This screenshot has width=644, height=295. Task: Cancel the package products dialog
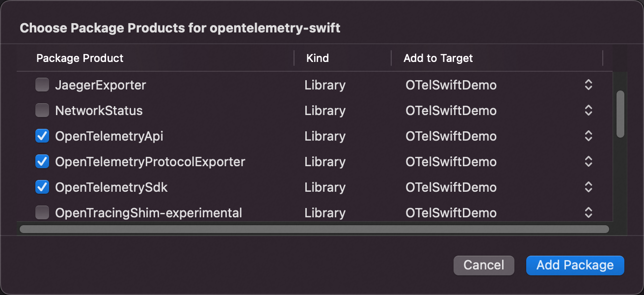[483, 265]
